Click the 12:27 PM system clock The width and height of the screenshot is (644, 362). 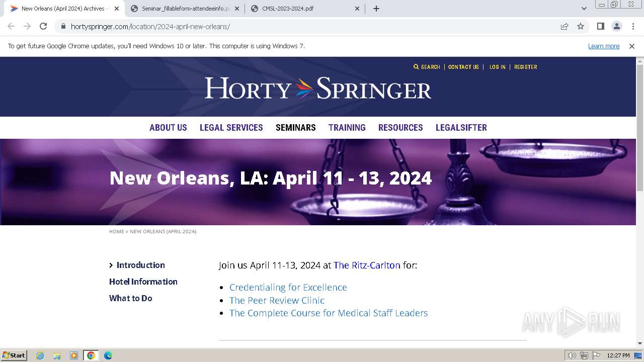[618, 355]
